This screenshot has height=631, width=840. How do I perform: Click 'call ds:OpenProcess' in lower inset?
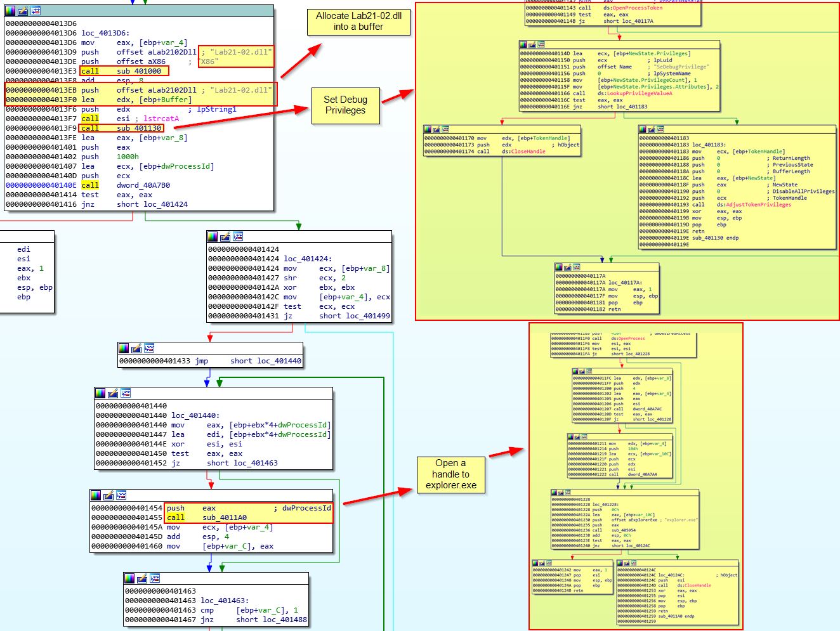point(619,339)
